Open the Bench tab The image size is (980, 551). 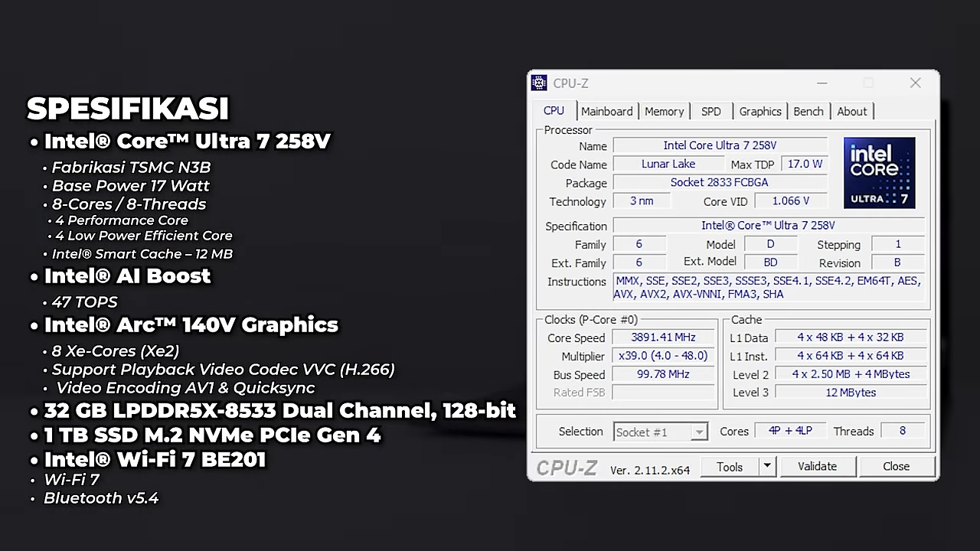(x=808, y=111)
